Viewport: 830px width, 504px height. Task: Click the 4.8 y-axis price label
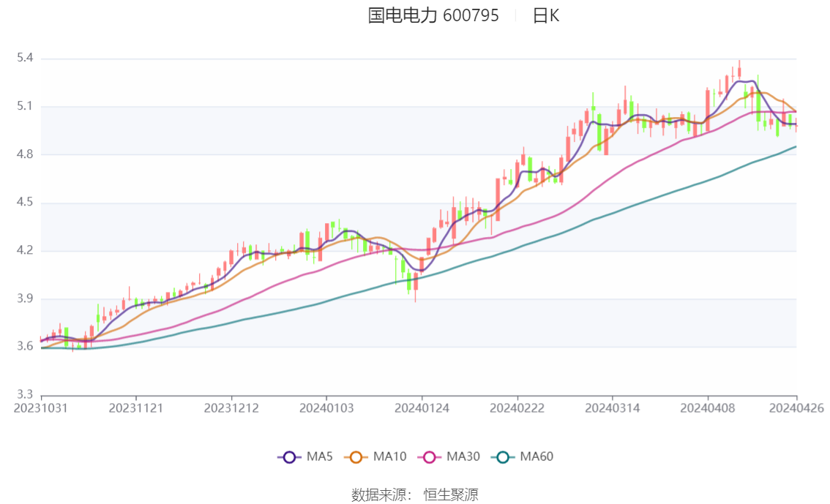click(25, 154)
